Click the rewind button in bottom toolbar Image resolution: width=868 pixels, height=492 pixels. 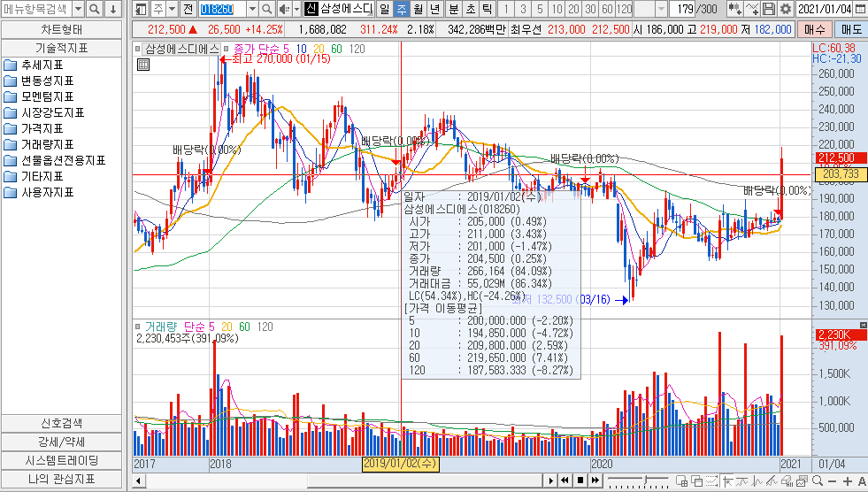[565, 480]
